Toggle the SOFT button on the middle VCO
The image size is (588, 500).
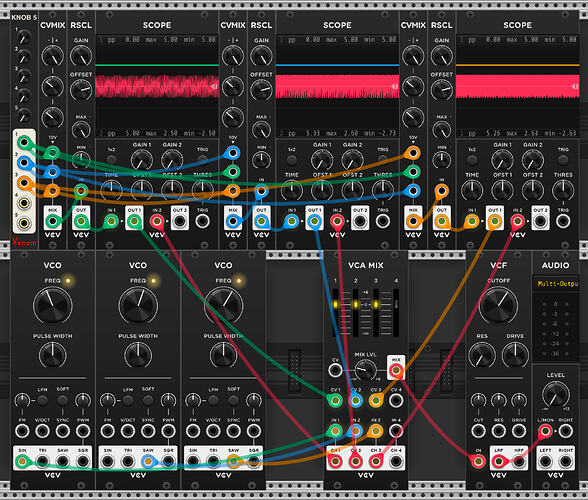pos(148,400)
